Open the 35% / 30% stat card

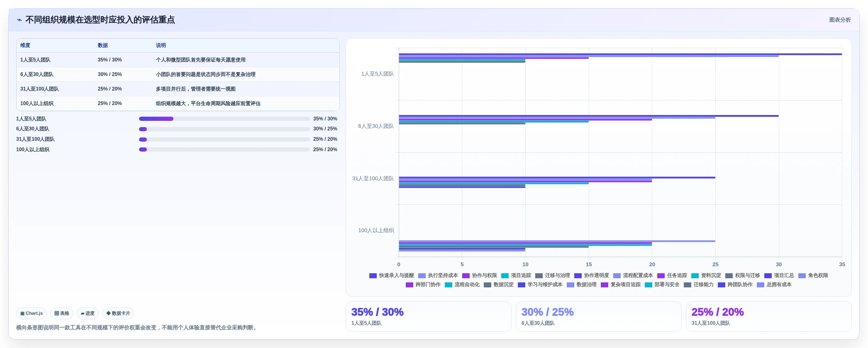click(428, 316)
